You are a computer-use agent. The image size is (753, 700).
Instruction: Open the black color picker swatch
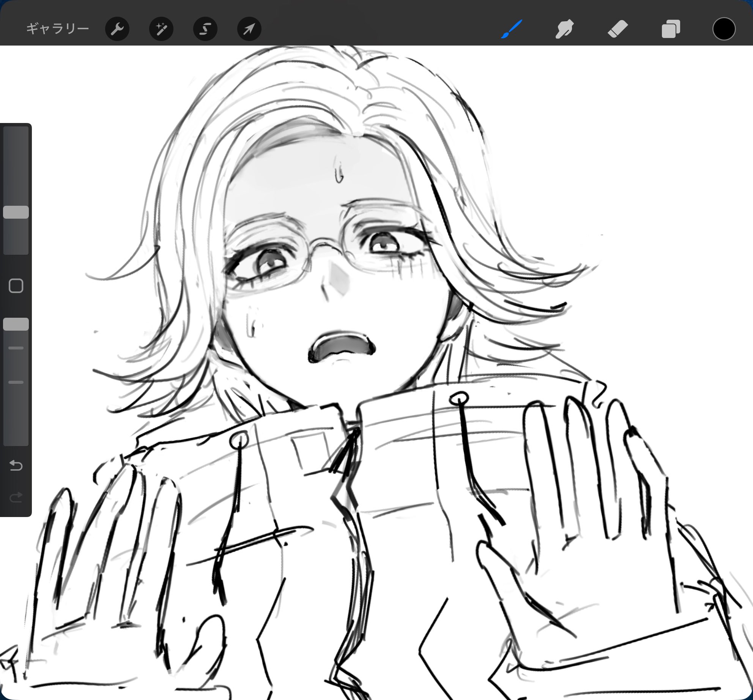[x=724, y=29]
